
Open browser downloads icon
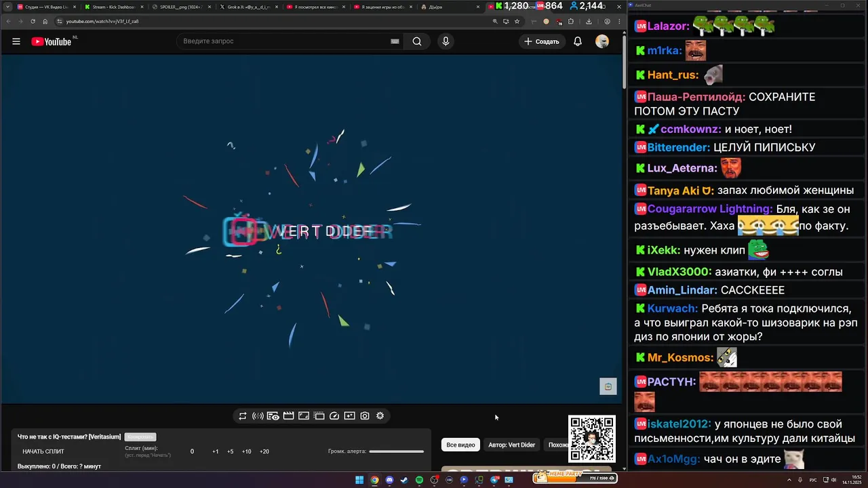[x=589, y=21]
